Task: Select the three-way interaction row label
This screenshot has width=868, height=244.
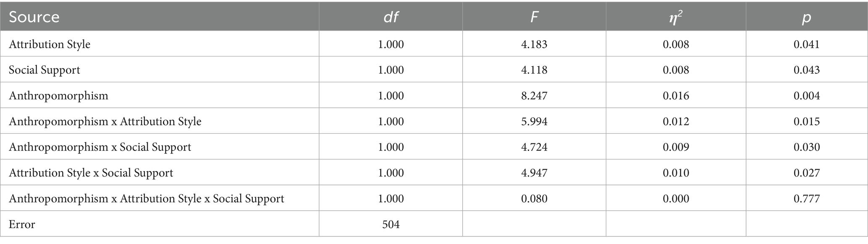Action: click(x=146, y=198)
